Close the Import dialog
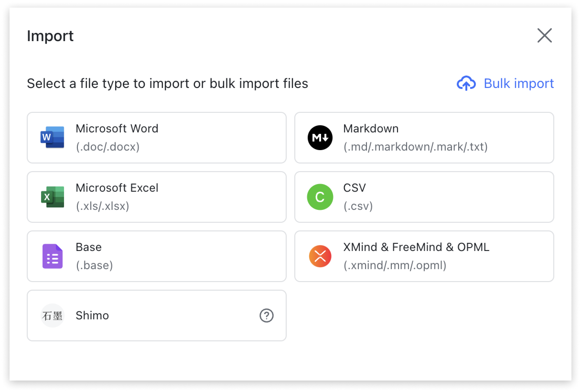This screenshot has width=581, height=392. (x=544, y=36)
